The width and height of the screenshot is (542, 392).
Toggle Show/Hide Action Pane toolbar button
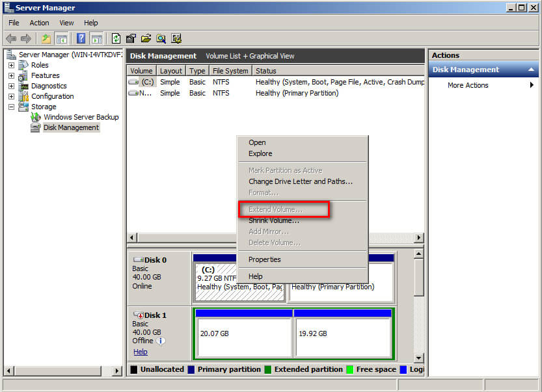(x=97, y=39)
